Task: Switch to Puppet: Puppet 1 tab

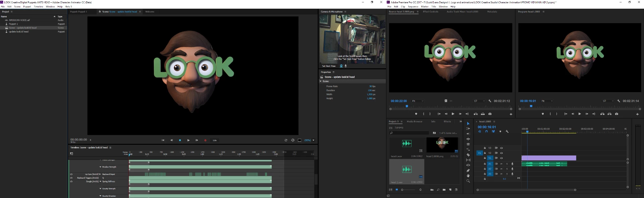Action: pyautogui.click(x=78, y=12)
